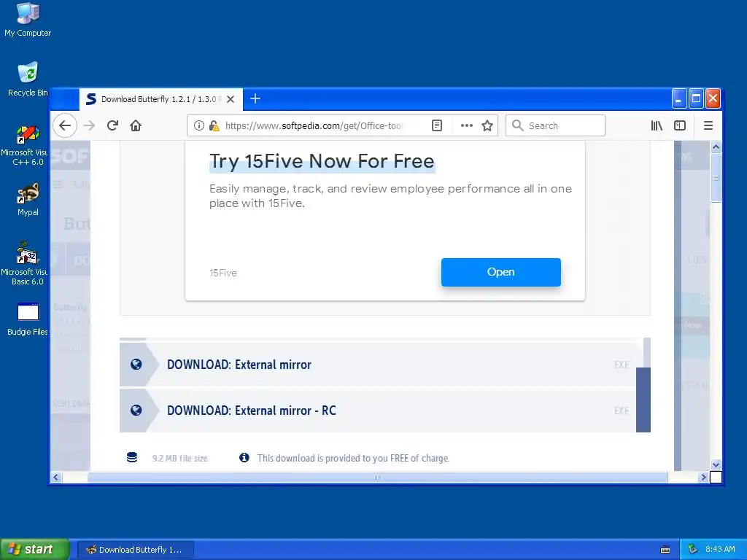Click Download Butterfly taskbar button
This screenshot has width=747, height=560.
point(136,550)
